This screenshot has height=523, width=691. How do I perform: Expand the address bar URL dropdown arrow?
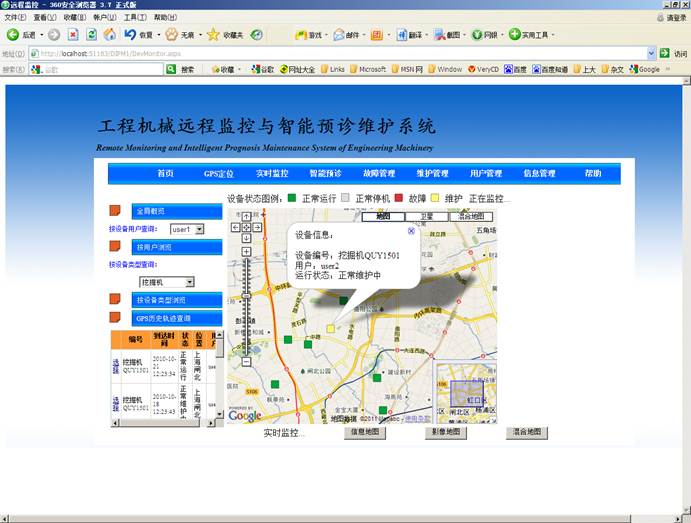(x=651, y=53)
